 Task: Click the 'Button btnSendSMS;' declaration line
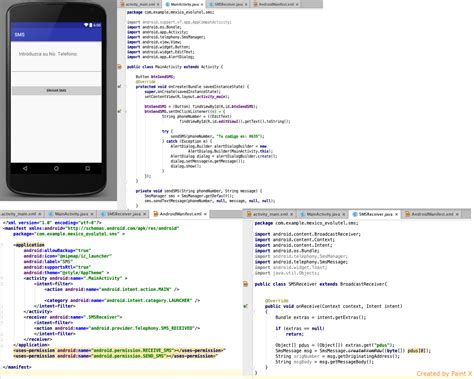(x=155, y=77)
